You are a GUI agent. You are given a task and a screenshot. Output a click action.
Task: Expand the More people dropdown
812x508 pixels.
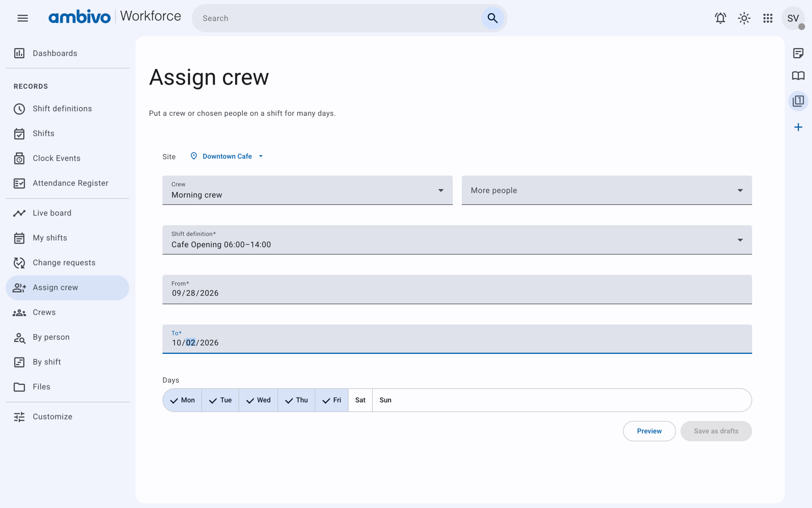(607, 190)
